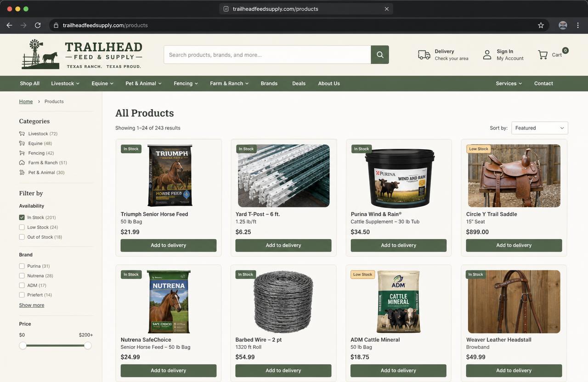Open the Circle Y Trail Saddle image

514,176
